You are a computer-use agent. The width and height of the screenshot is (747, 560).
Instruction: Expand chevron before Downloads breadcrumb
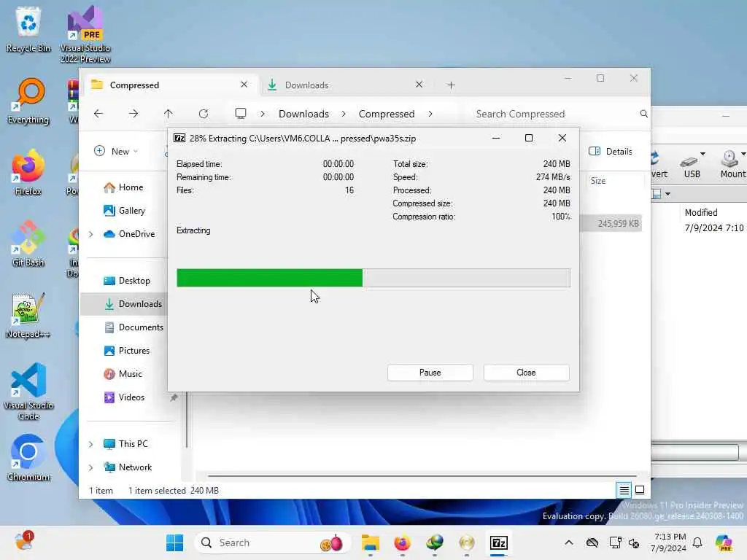click(x=263, y=114)
